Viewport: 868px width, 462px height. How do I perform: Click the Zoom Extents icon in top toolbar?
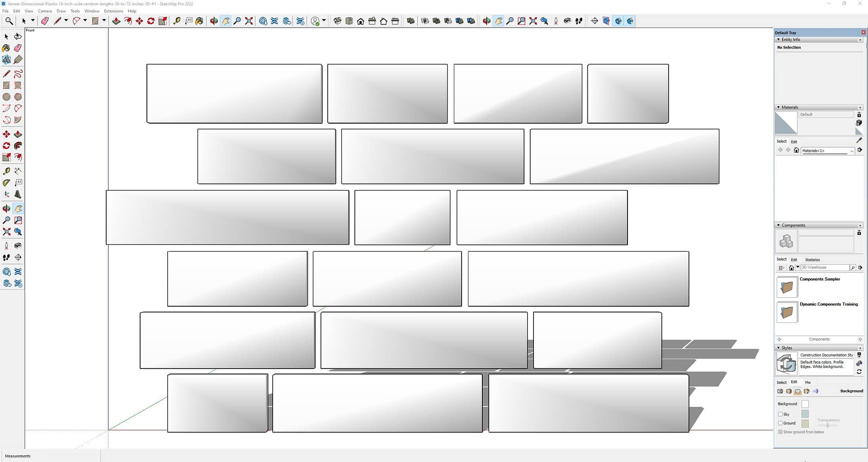249,21
